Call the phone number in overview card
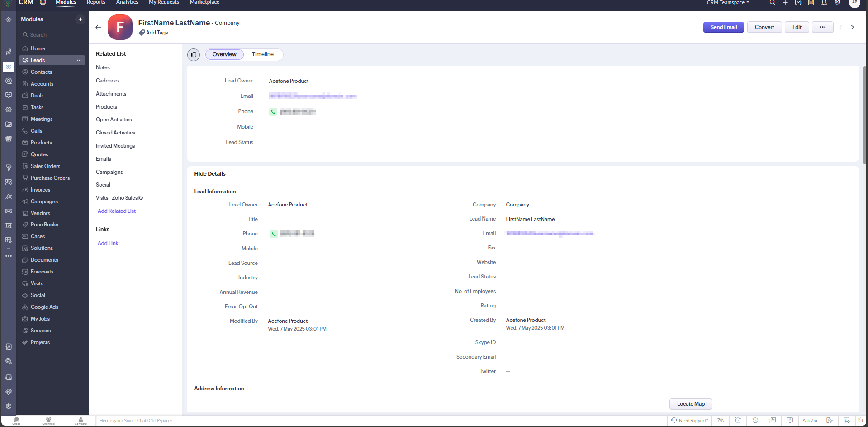Image resolution: width=868 pixels, height=427 pixels. [x=273, y=112]
